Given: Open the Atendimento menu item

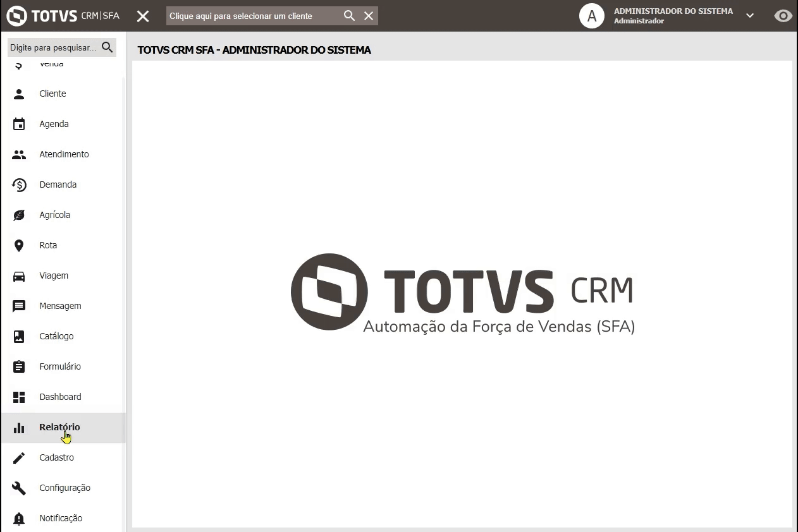Looking at the screenshot, I should [x=63, y=154].
